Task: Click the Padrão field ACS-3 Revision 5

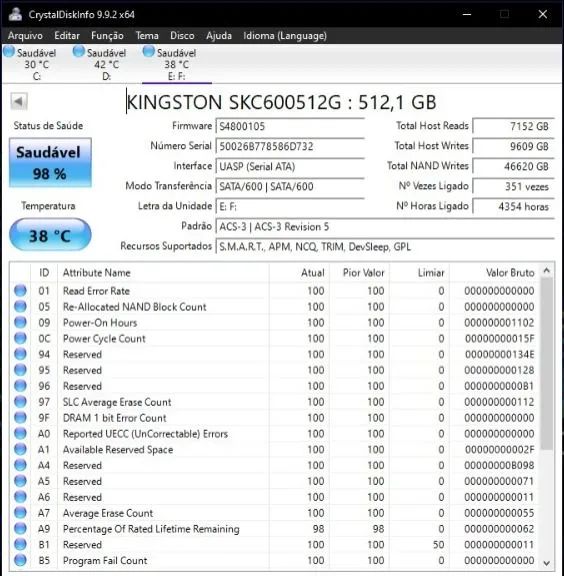Action: (x=385, y=227)
